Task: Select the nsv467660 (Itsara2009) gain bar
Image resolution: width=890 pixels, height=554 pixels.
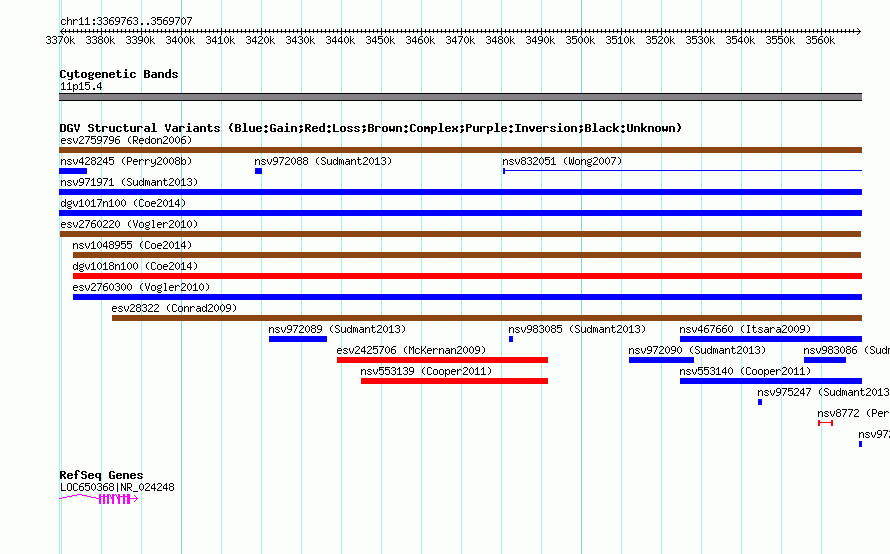Action: click(771, 339)
